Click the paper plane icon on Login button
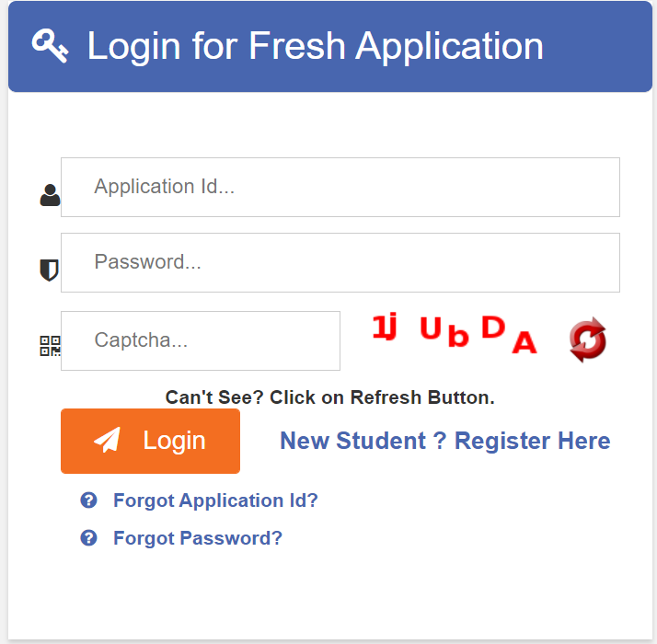 (108, 440)
